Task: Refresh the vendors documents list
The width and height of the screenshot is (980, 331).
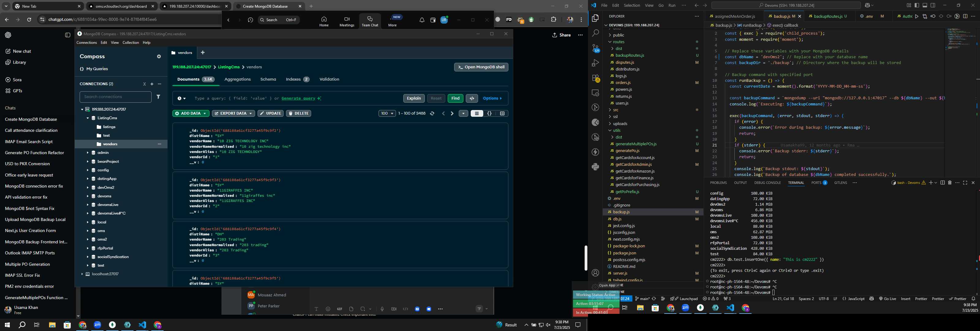Action: [x=432, y=113]
